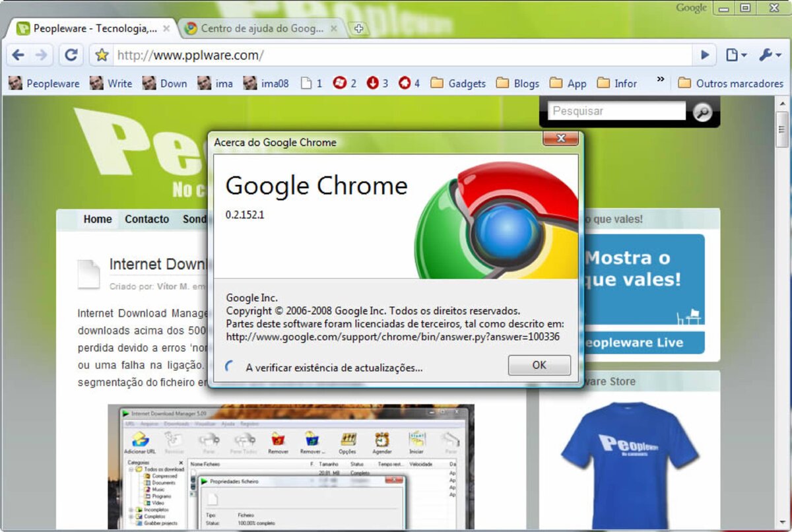Click the blue Peopleware t-shirt image
The width and height of the screenshot is (792, 532).
coord(629,464)
